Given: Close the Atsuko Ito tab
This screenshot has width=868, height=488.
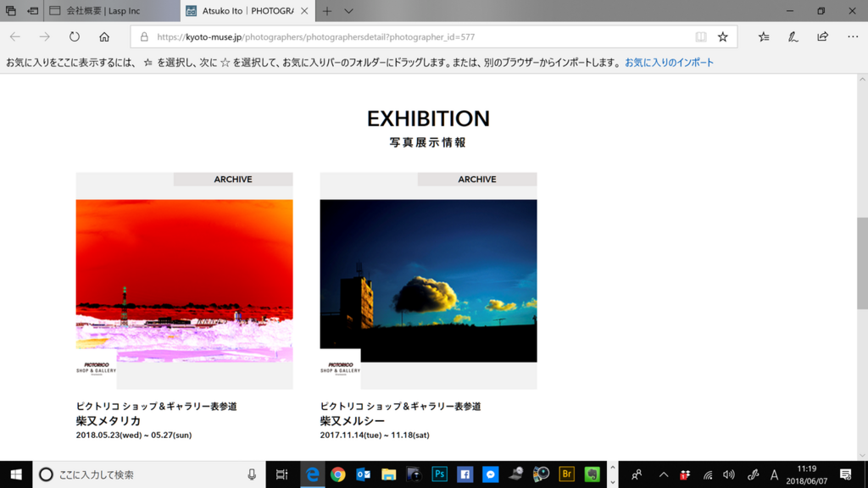Looking at the screenshot, I should 304,10.
